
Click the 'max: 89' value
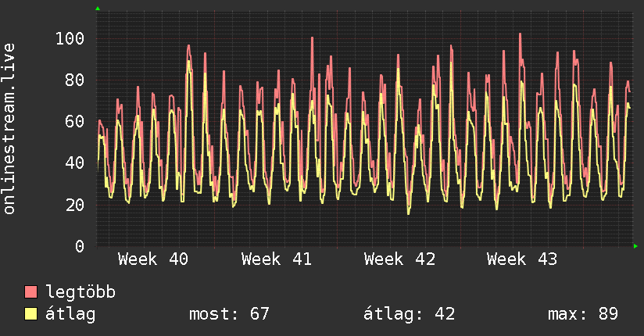pyautogui.click(x=583, y=314)
